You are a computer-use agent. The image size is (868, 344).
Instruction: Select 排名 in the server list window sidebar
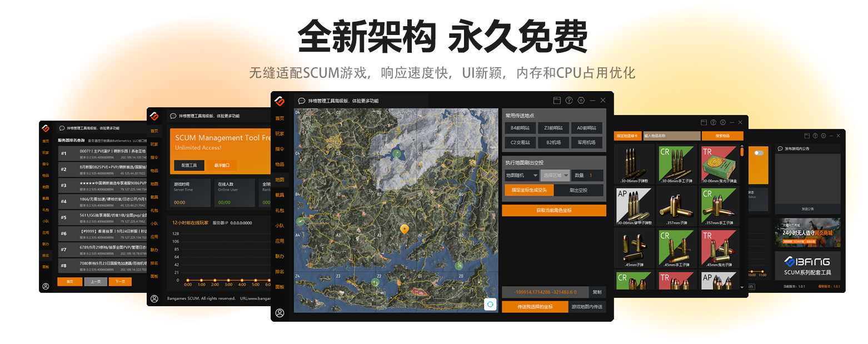point(45,255)
